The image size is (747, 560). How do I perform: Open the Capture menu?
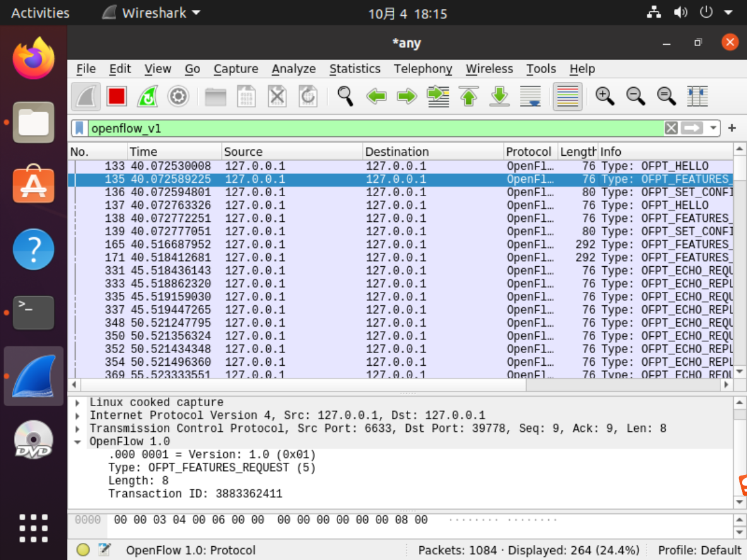[236, 69]
